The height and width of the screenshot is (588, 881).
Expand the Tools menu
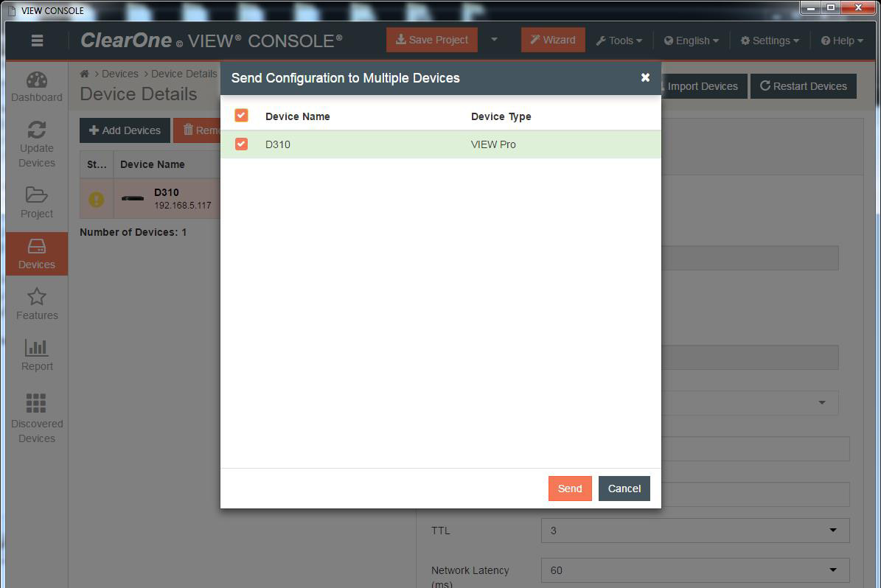pos(619,41)
